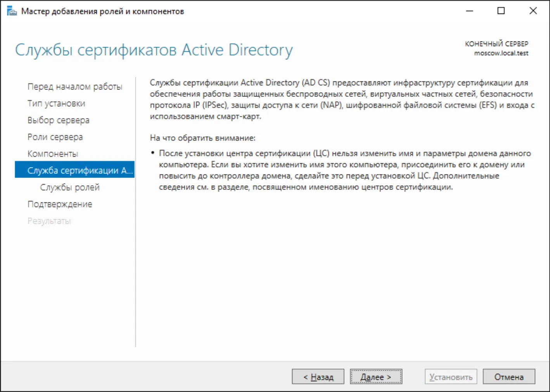Cancel the wizard with Отмена
The height and width of the screenshot is (392, 550).
(509, 377)
